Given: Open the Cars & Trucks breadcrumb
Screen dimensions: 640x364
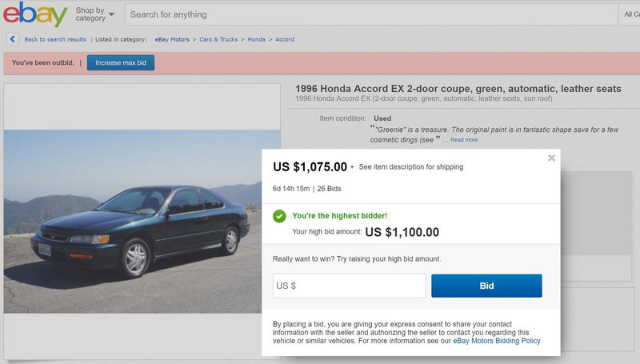Looking at the screenshot, I should point(218,39).
